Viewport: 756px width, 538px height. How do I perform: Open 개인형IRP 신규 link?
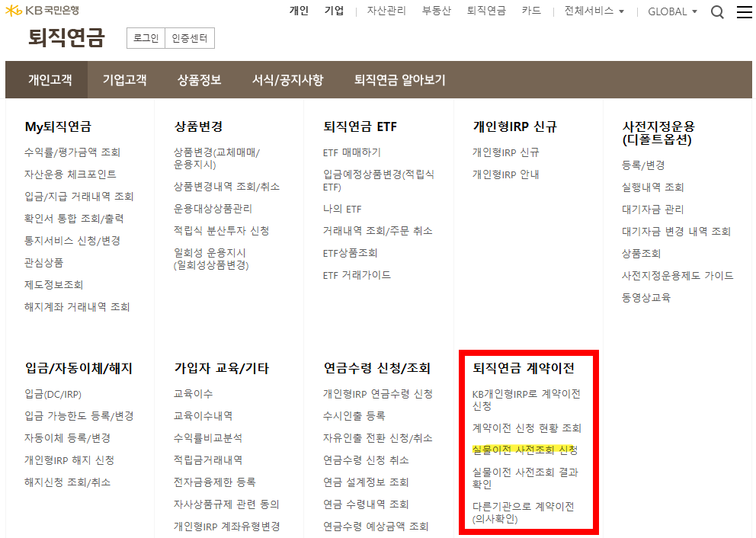506,153
